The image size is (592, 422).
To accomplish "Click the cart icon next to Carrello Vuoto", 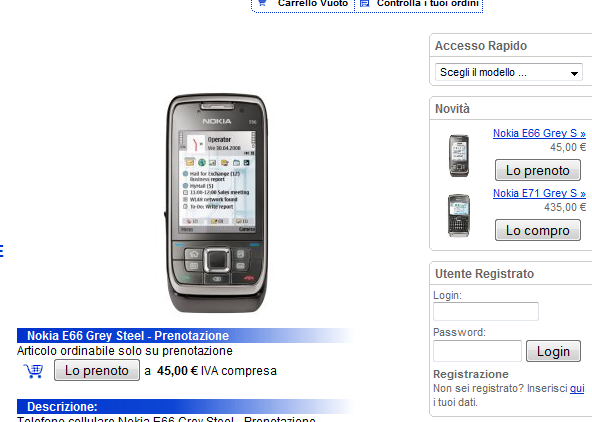I will pos(263,3).
